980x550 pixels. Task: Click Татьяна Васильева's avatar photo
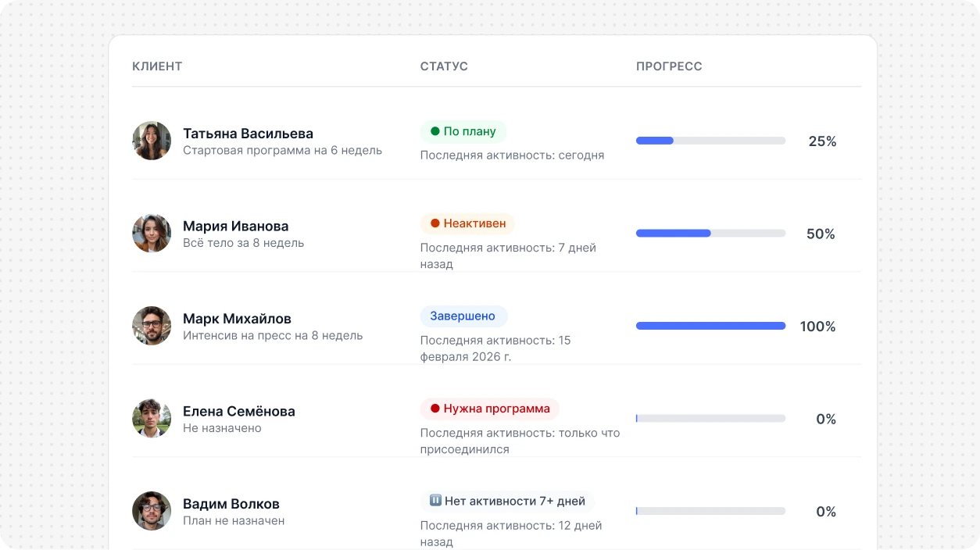point(152,141)
